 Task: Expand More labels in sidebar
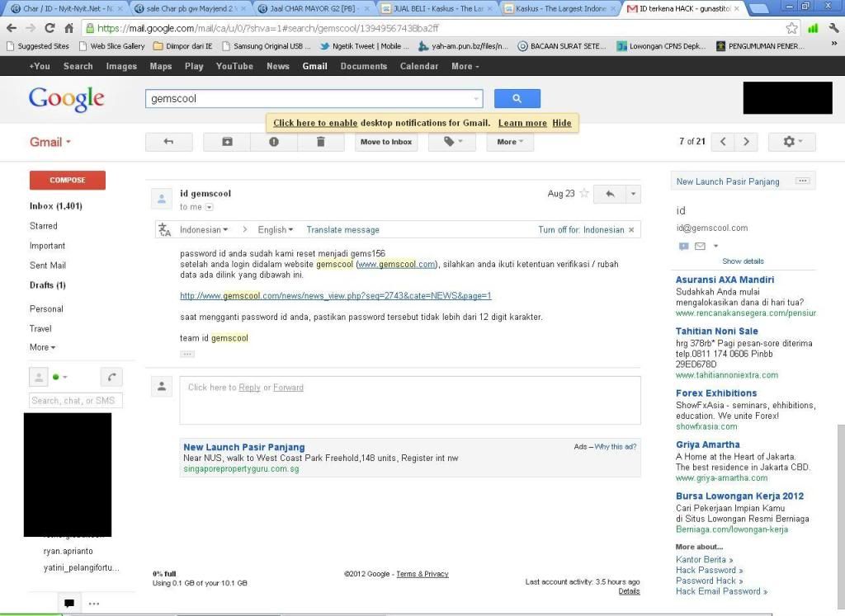tap(43, 347)
